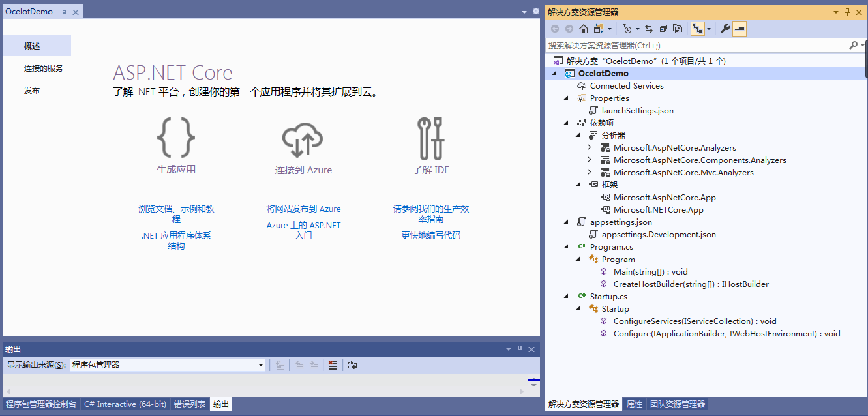
Task: Open 浏览文档、示例和教程 link
Action: [176, 214]
